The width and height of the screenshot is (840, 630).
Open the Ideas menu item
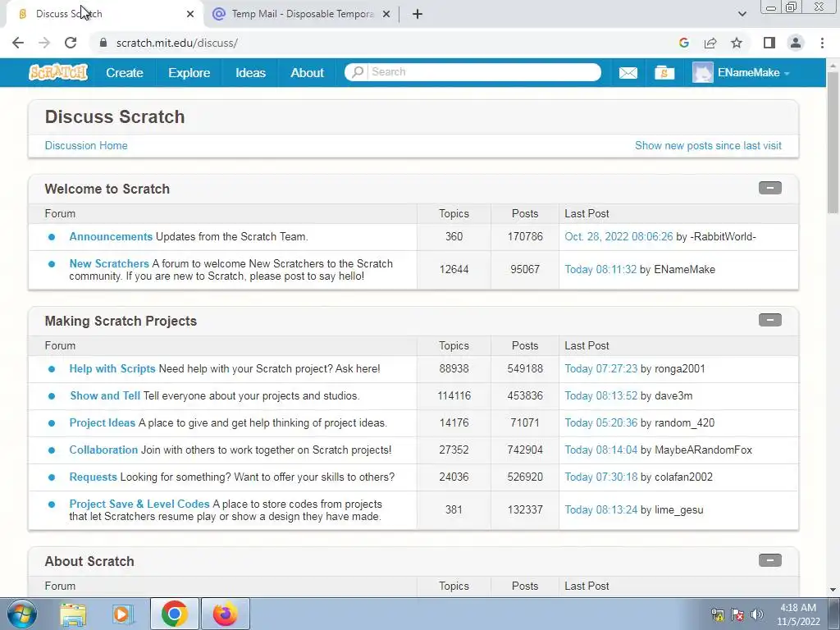point(250,73)
